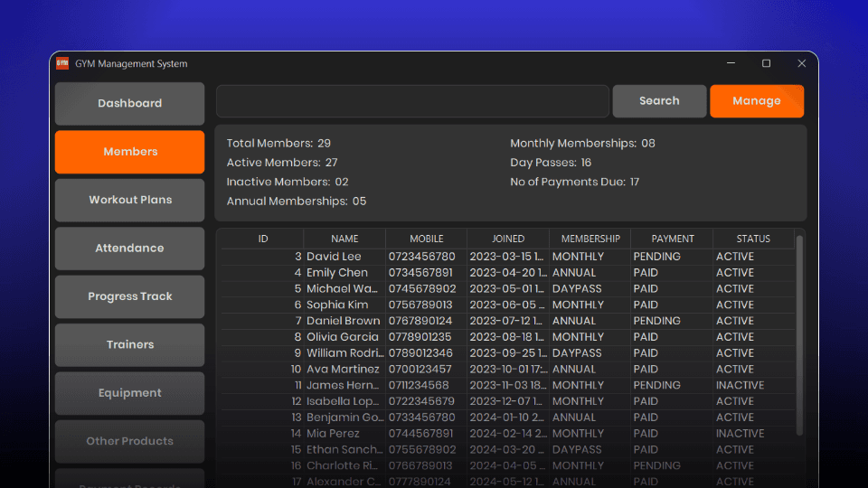Viewport: 868px width, 488px height.
Task: Click Active Members: 27 statistic
Action: coord(282,163)
